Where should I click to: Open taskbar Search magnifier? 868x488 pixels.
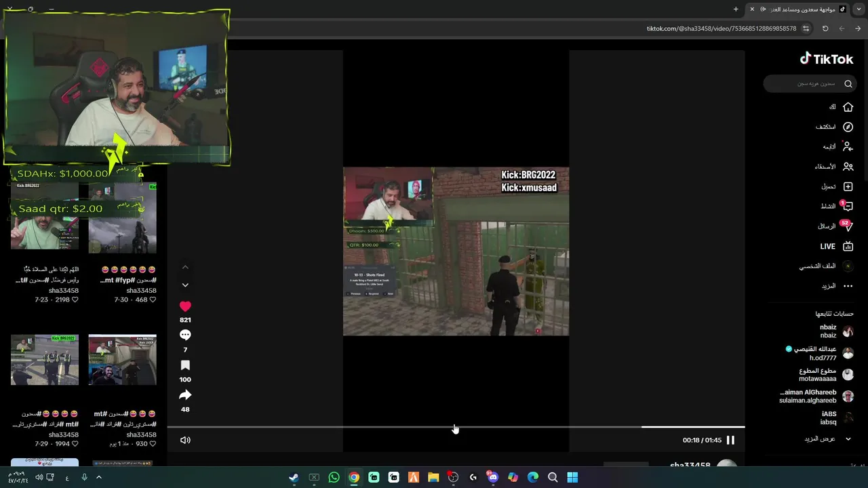pyautogui.click(x=553, y=477)
